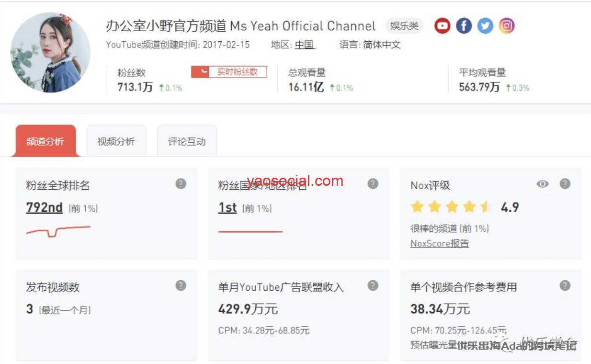Image resolution: width=591 pixels, height=364 pixels.
Task: Click the 中国 region link
Action: point(304,45)
